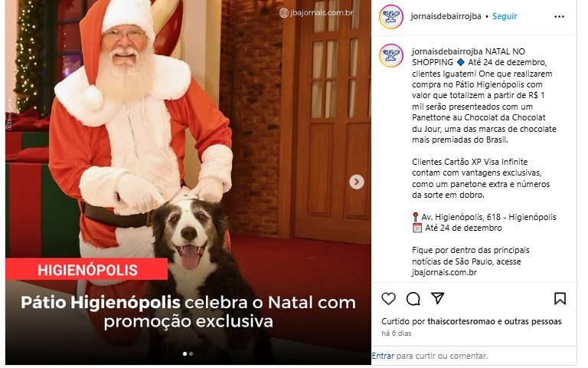Open jornaisdebairrojba username in the header
This screenshot has width=588, height=368.
446,16
